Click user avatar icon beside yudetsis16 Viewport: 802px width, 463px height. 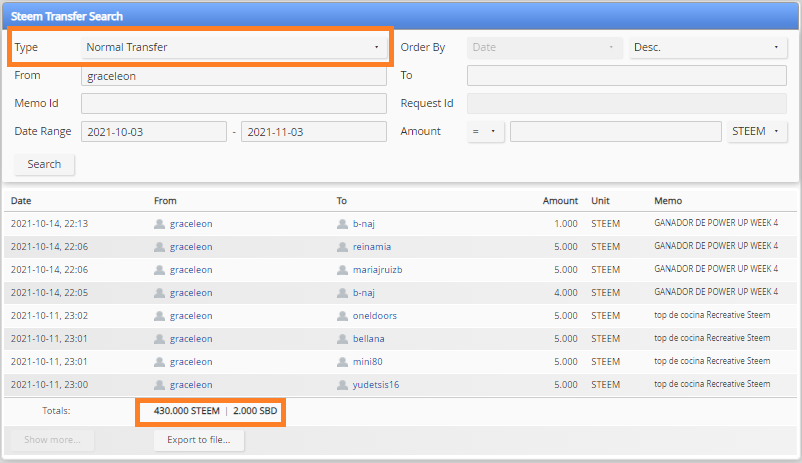342,385
